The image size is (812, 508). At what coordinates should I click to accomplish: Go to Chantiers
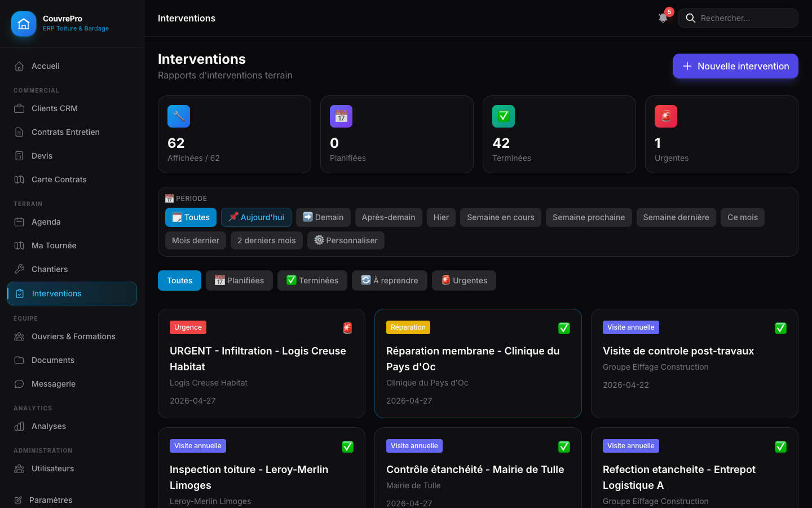point(72,269)
